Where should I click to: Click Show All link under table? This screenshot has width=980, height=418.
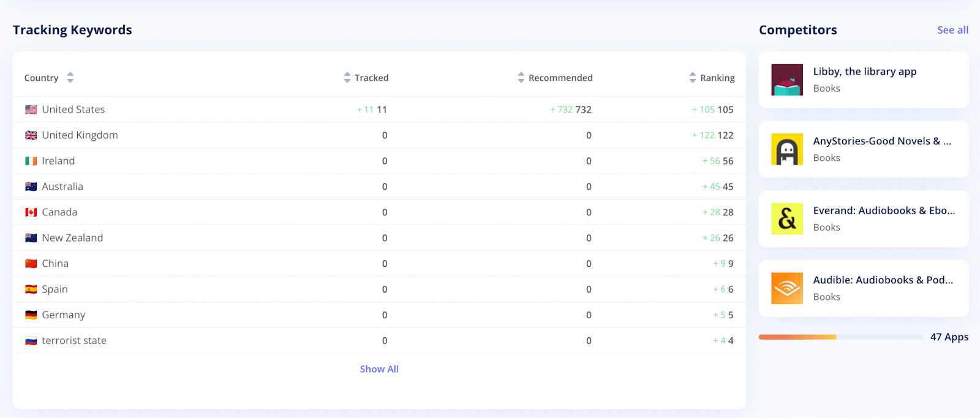click(379, 369)
